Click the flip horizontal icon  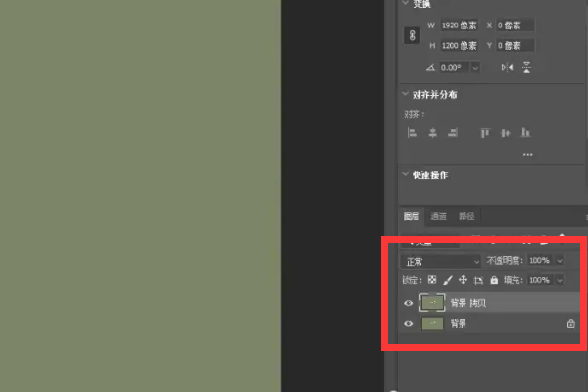click(x=507, y=67)
